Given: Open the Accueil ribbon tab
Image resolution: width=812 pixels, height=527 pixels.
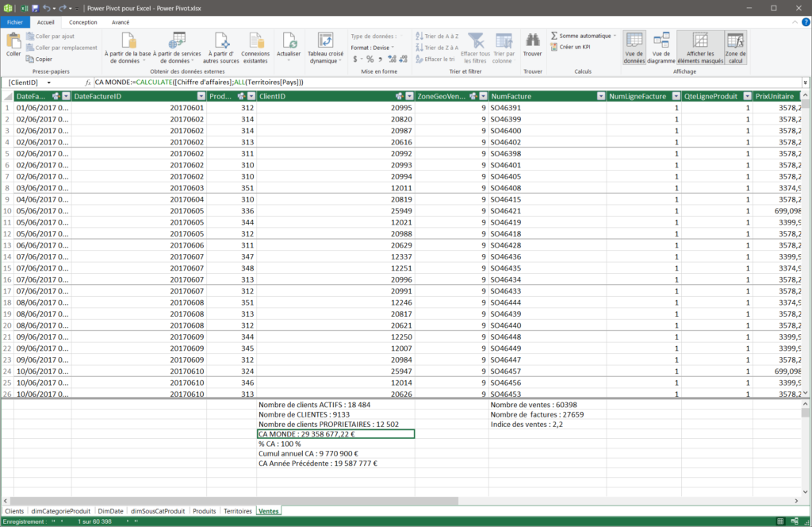Looking at the screenshot, I should pyautogui.click(x=45, y=22).
